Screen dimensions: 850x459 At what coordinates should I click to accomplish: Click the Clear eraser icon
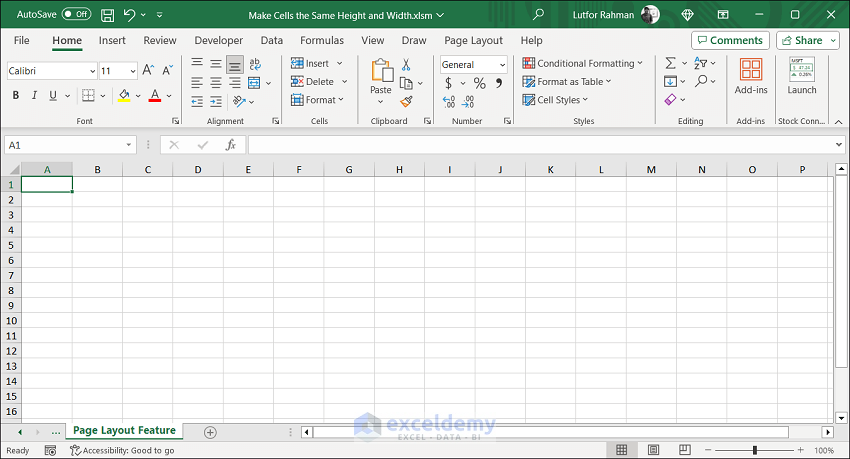[x=671, y=100]
